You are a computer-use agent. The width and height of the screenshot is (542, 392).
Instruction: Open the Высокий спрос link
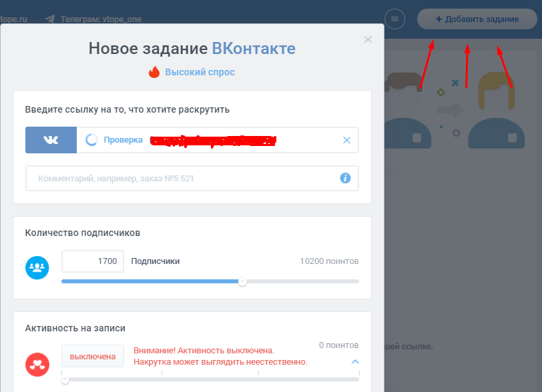tap(200, 72)
